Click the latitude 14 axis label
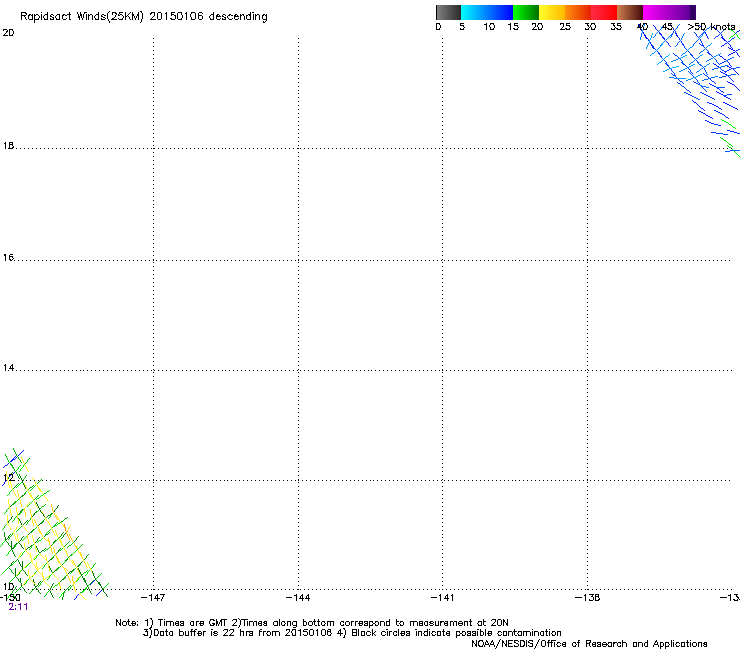740x650 pixels. (8, 368)
